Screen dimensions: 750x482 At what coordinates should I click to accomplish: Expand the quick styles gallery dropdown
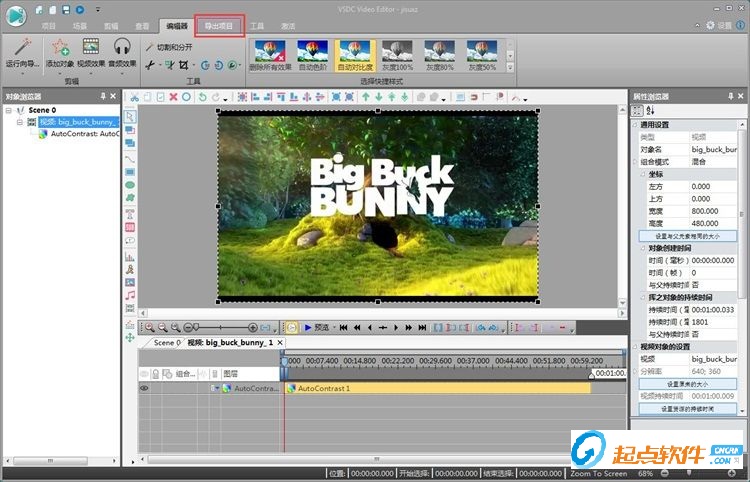coord(510,67)
